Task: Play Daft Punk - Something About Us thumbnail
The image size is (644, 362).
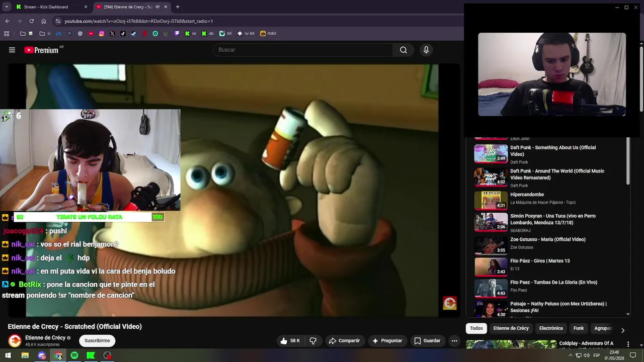Action: click(491, 154)
